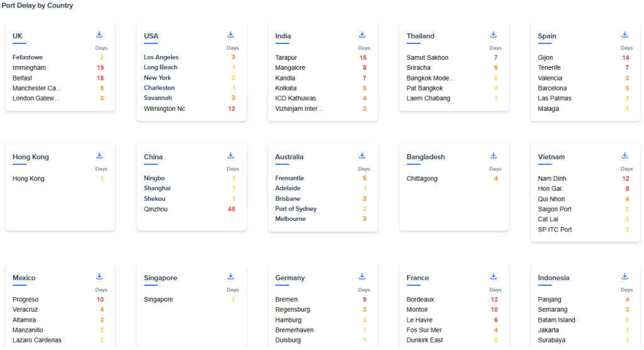This screenshot has width=644, height=350.
Task: Download Hong Kong port delay data
Action: coord(99,155)
